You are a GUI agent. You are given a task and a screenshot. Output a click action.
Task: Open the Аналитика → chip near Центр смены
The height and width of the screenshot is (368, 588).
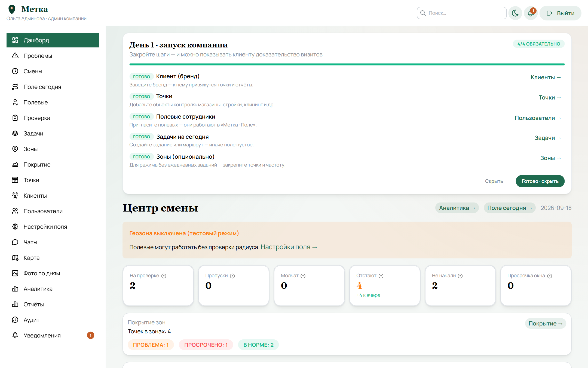pos(457,208)
